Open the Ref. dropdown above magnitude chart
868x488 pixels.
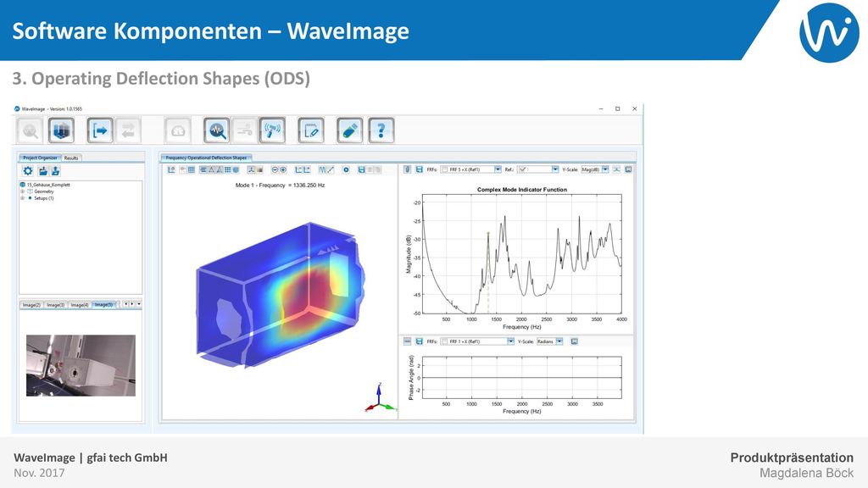[554, 169]
